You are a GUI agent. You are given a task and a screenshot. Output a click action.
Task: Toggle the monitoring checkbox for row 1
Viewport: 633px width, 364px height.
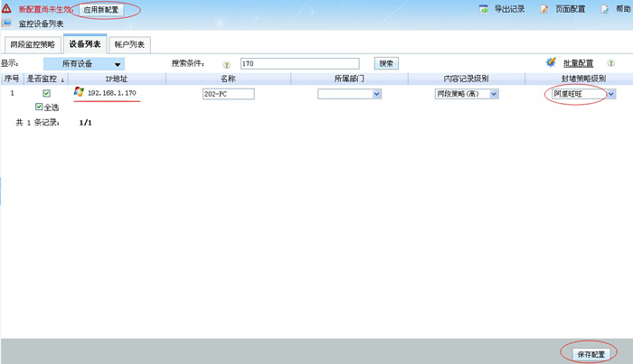point(46,93)
